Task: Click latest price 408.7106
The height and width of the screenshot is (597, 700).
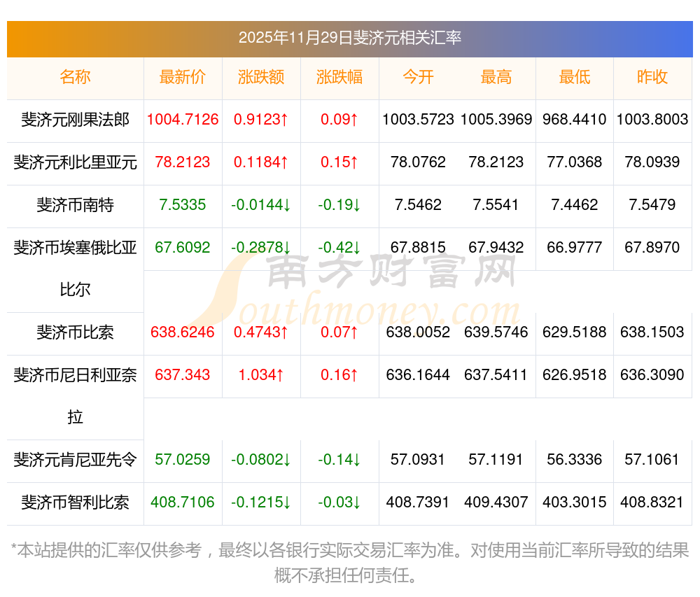Action: (183, 503)
